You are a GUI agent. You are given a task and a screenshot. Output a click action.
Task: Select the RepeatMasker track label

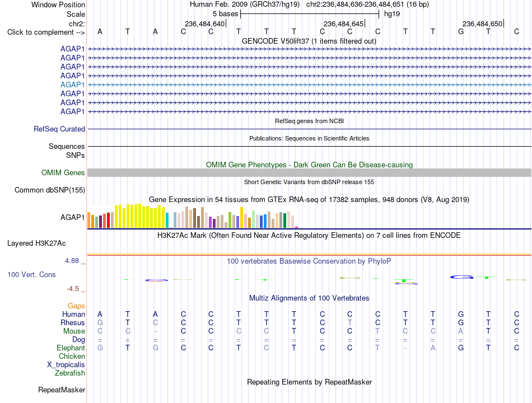pyautogui.click(x=62, y=390)
